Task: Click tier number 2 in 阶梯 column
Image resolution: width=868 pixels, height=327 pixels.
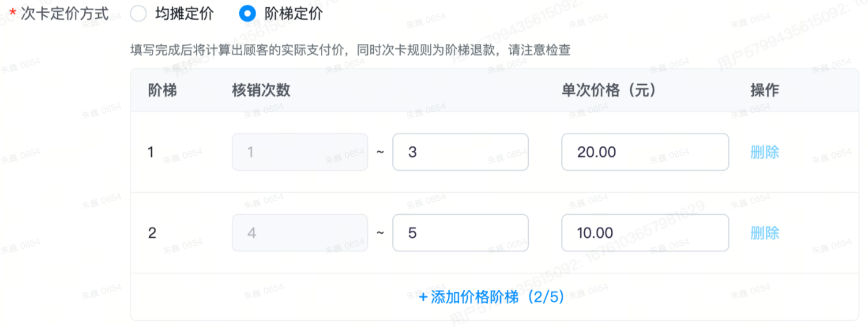Action: (x=151, y=232)
